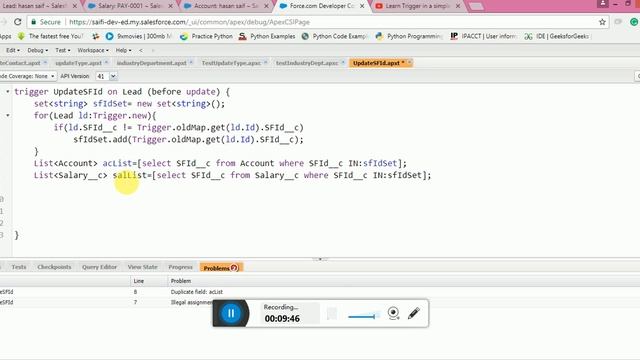
Task: Switch to the testIndustryDept.apxc editor tab
Action: tap(307, 63)
